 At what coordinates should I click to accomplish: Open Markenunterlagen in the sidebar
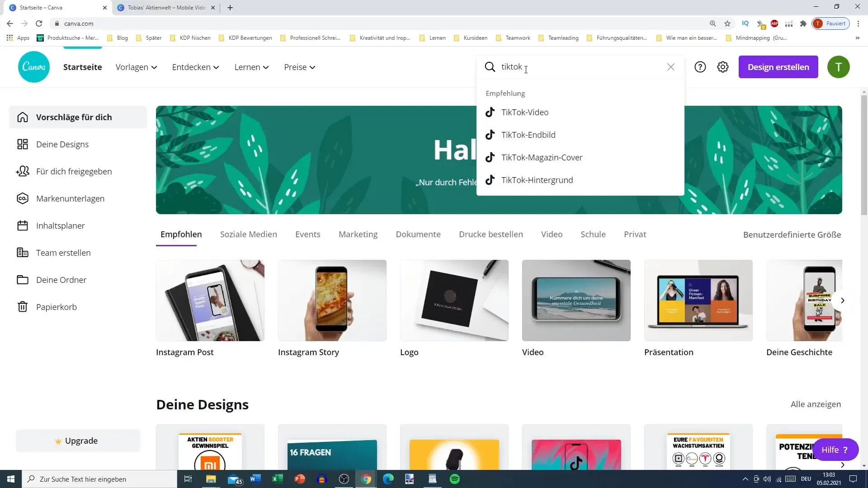coord(78,198)
